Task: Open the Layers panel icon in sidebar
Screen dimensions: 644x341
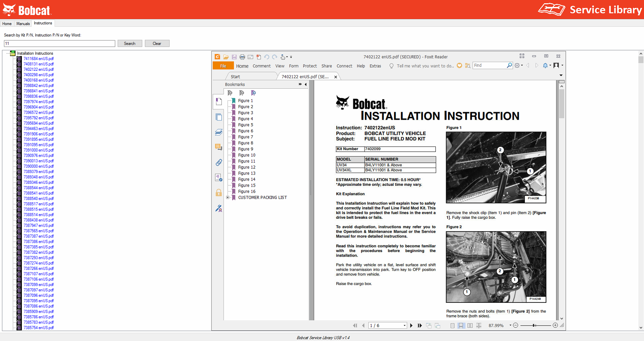Action: click(x=219, y=132)
